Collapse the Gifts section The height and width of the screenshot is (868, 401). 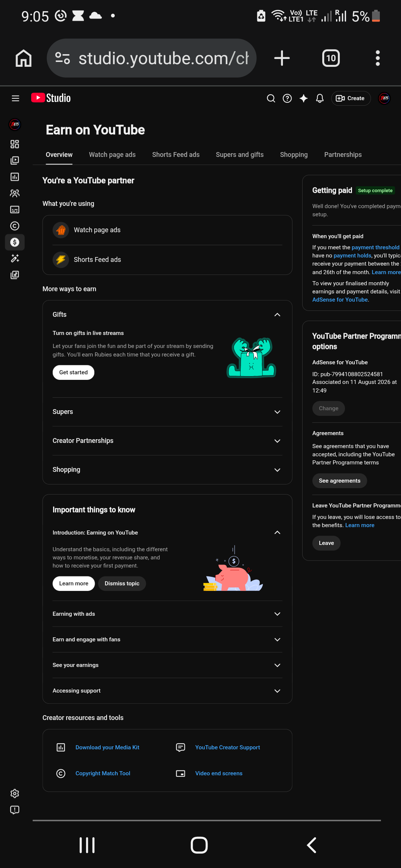[277, 315]
